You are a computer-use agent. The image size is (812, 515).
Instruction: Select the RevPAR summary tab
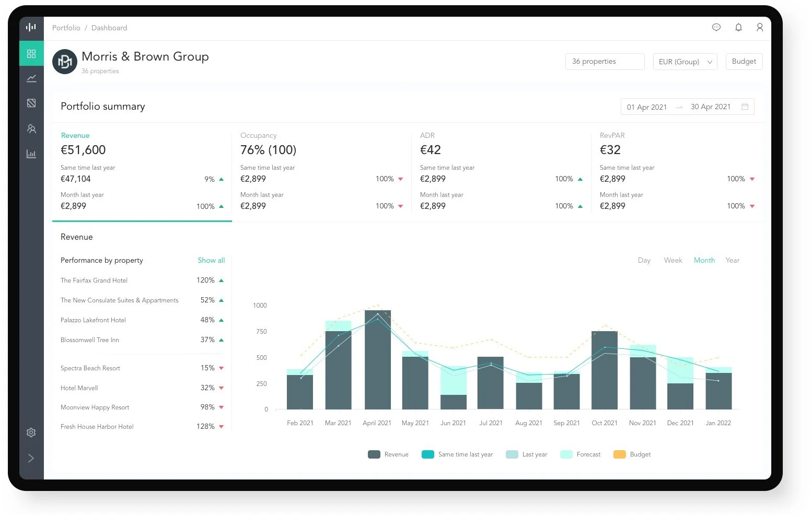coord(677,172)
